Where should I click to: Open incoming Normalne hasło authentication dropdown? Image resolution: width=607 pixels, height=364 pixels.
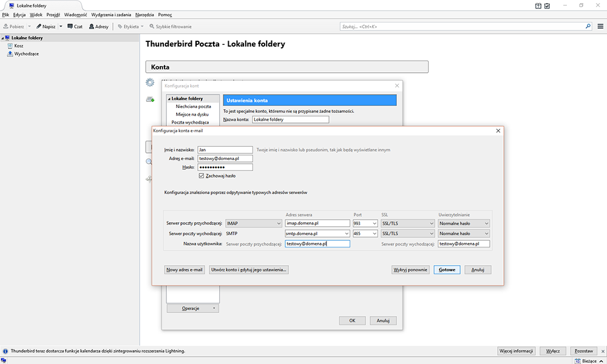pos(464,223)
